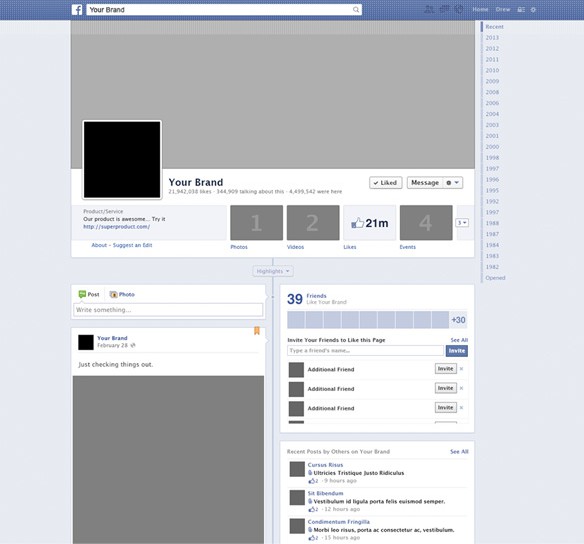Click the orange bookmark highlight icon

tap(257, 331)
